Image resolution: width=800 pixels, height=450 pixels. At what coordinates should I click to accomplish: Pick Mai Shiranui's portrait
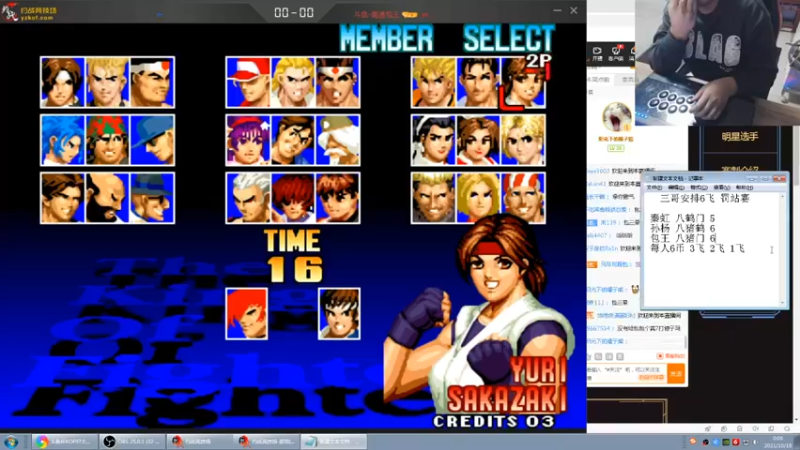[478, 140]
